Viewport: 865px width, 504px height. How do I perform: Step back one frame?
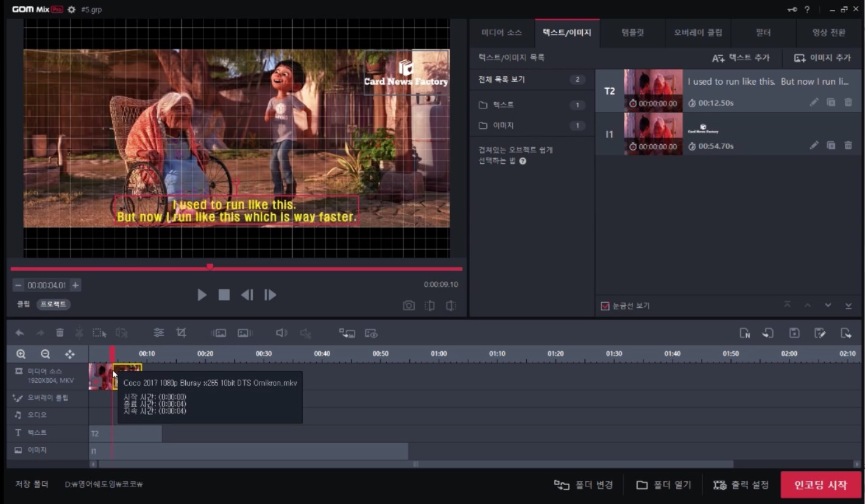pos(247,295)
